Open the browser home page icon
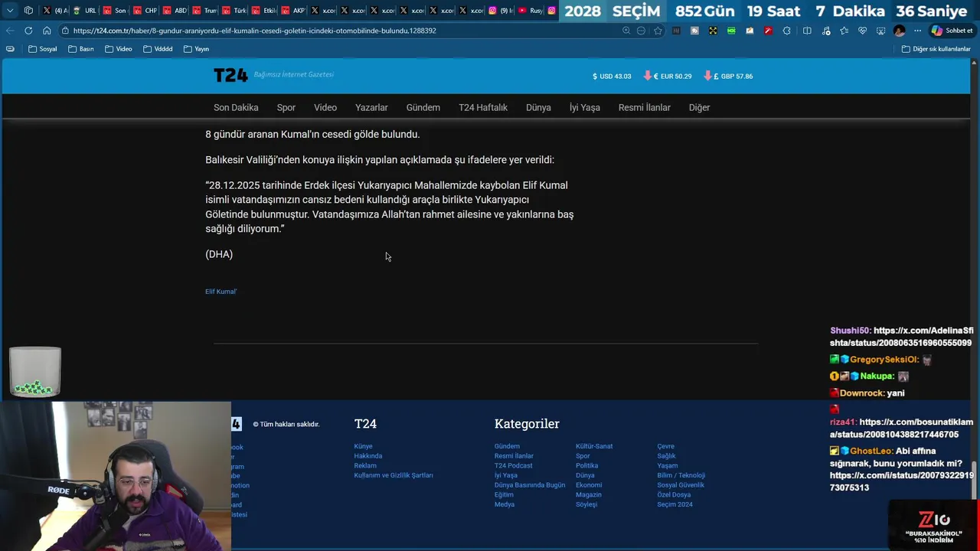The height and width of the screenshot is (551, 980). (x=47, y=31)
